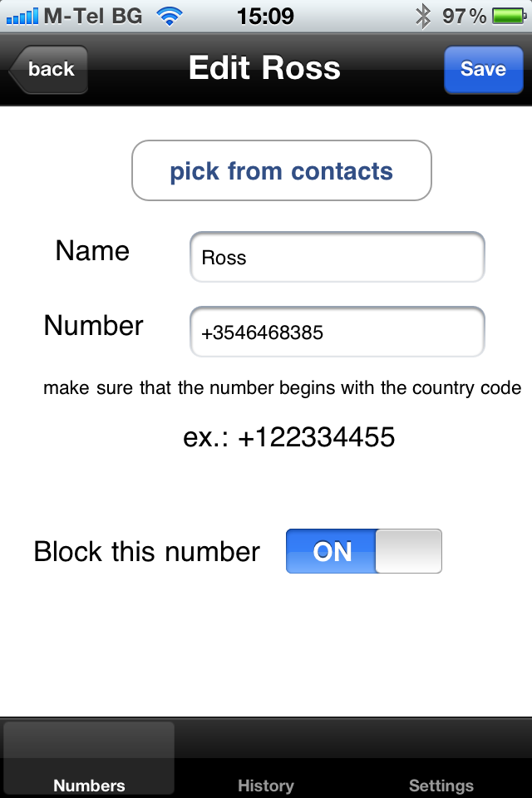Image resolution: width=532 pixels, height=798 pixels.
Task: Tap the Bluetooth icon in status bar
Action: (422, 17)
